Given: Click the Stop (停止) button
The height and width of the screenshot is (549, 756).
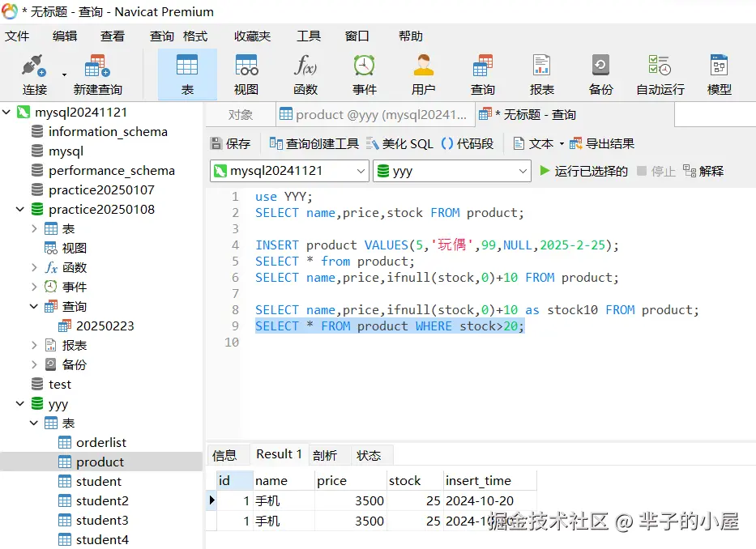Looking at the screenshot, I should (x=656, y=171).
